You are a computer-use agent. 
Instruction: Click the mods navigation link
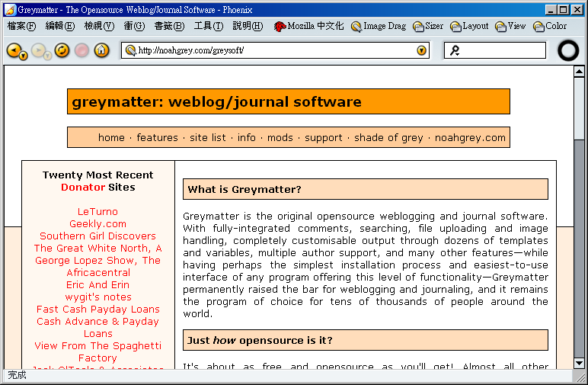[x=280, y=138]
